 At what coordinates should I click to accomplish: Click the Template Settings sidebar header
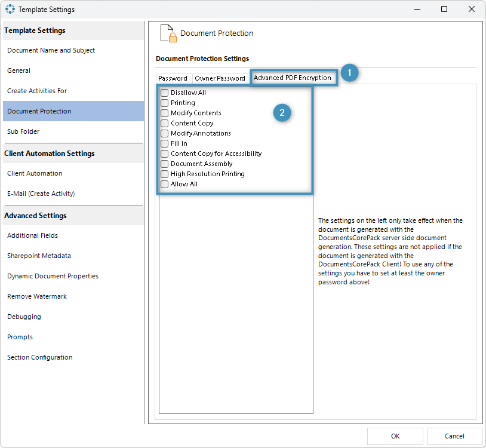tap(73, 30)
